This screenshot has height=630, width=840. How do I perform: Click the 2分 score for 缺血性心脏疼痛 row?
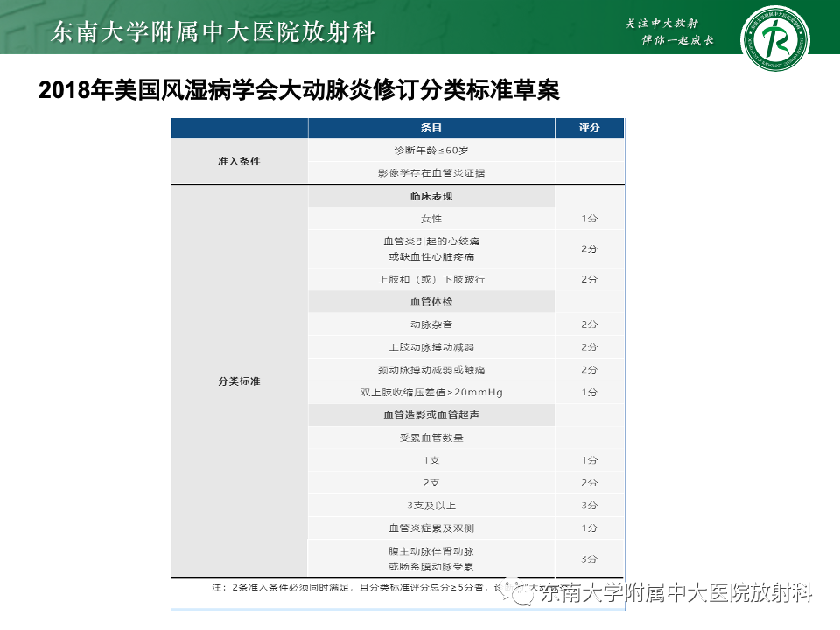(x=589, y=249)
